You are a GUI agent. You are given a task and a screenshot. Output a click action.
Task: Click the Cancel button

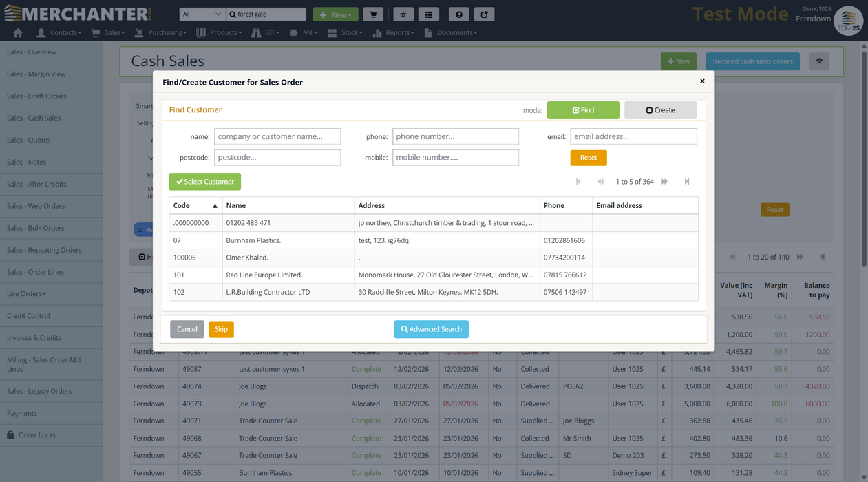187,329
